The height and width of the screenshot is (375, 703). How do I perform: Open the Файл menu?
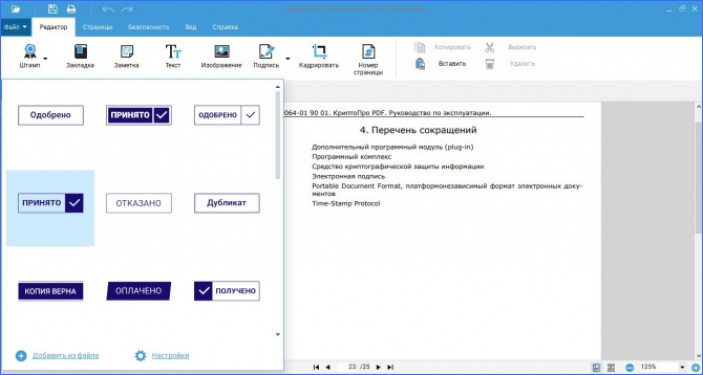point(16,27)
